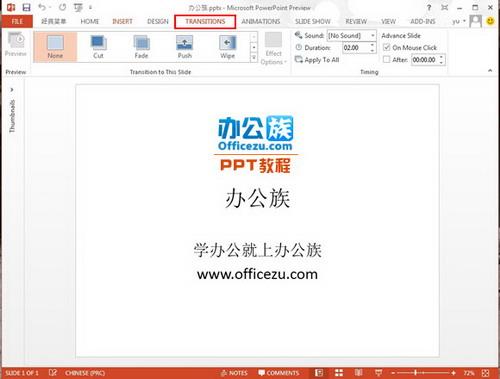Select the Wipe transition
500x379 pixels.
[227, 47]
